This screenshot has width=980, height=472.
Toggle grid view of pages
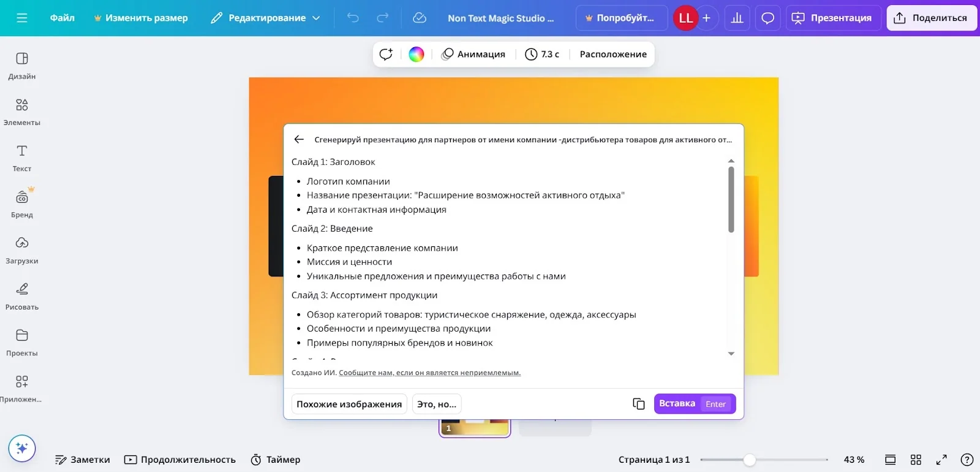click(x=916, y=460)
